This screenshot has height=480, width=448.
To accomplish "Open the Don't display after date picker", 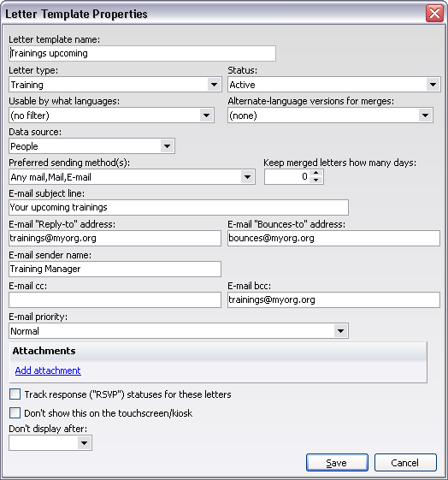I will coord(84,442).
